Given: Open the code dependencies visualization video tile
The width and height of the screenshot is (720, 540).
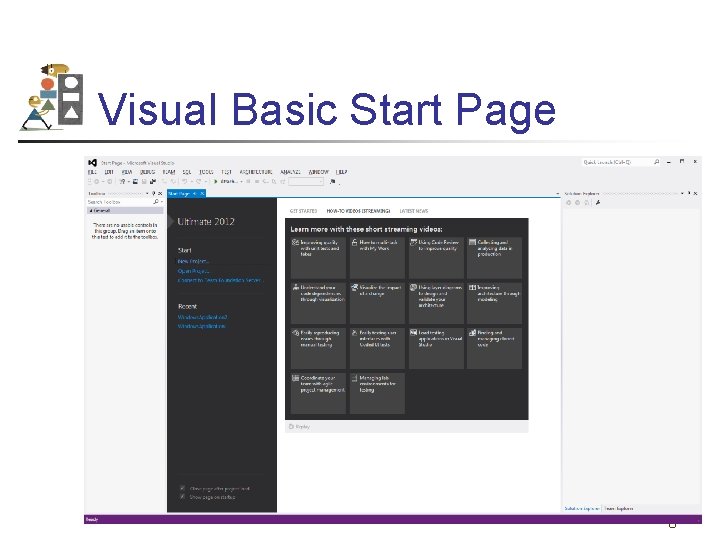Looking at the screenshot, I should pos(318,303).
